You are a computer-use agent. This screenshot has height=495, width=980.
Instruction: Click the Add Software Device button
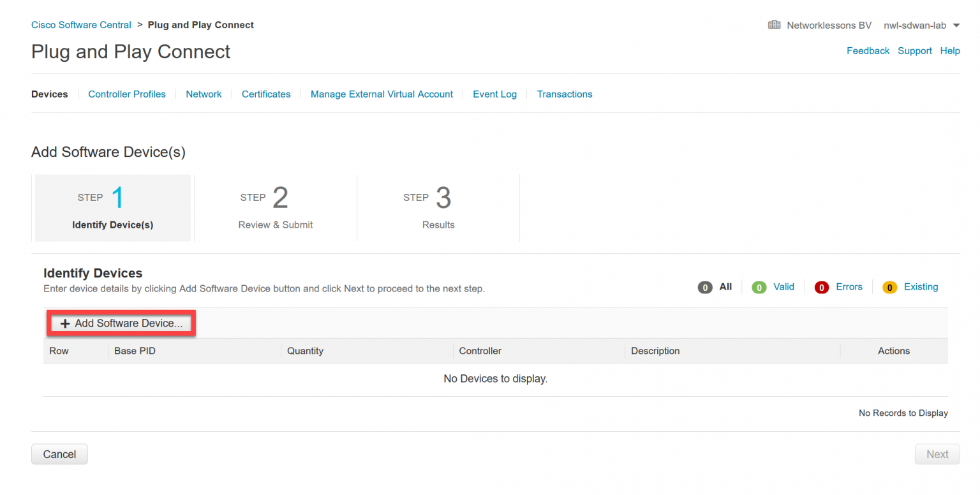coord(121,323)
